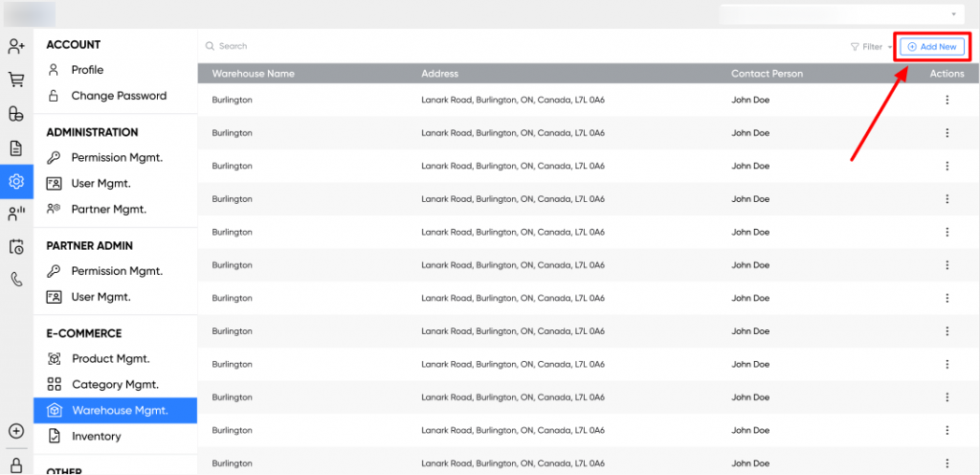Go to Product Mgmt. under E-Commerce

(110, 359)
